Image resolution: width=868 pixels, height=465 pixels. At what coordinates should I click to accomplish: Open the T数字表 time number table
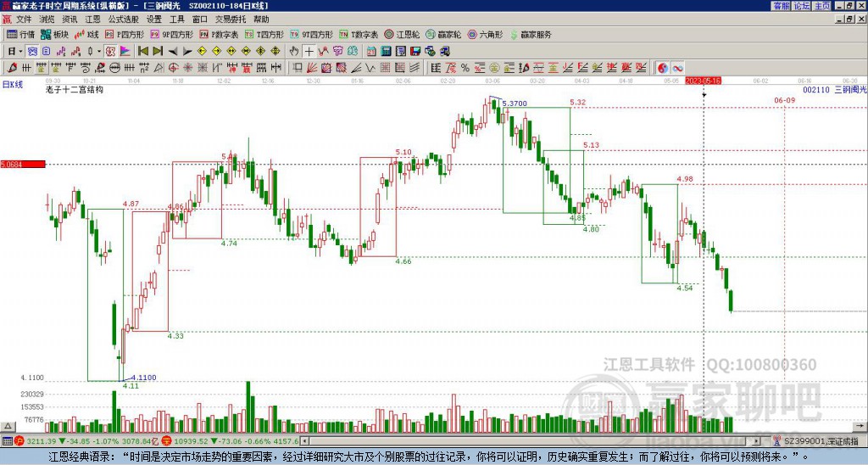[359, 34]
